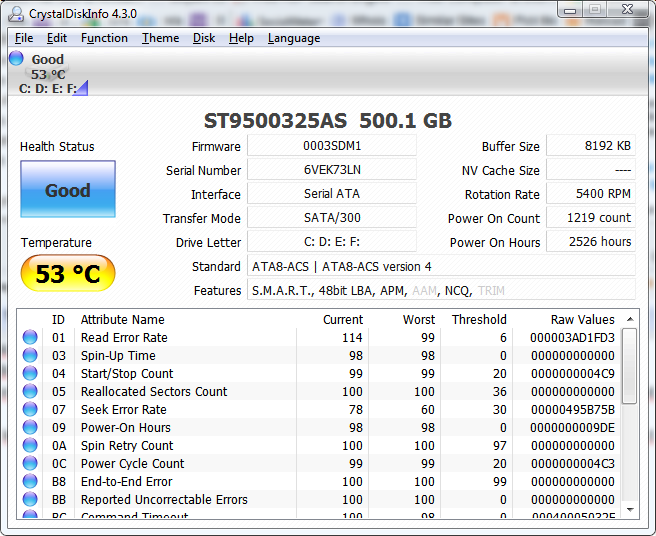Click the 53 °C temperature indicator
This screenshot has height=536, width=656.
click(x=68, y=273)
